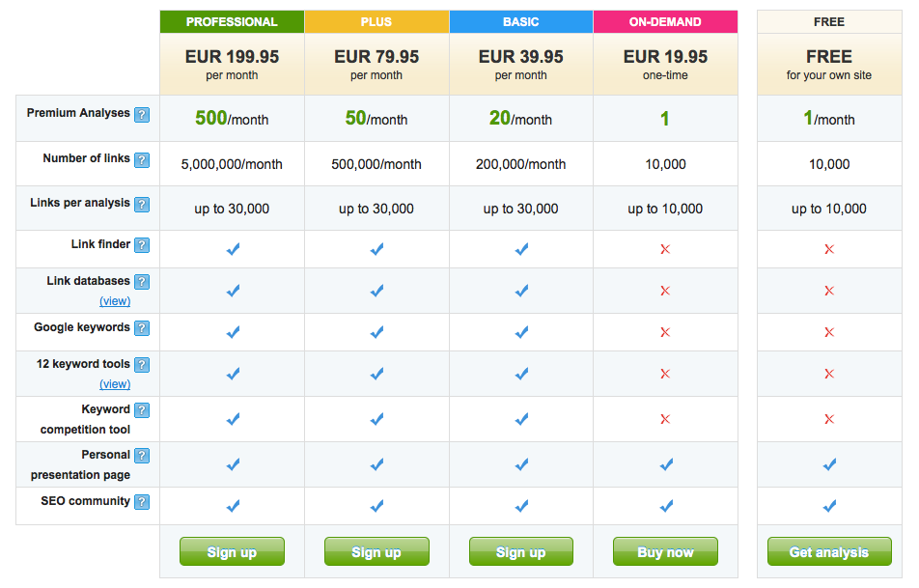The height and width of the screenshot is (588, 919).
Task: Open Keyword competition tool help icon
Action: (142, 409)
